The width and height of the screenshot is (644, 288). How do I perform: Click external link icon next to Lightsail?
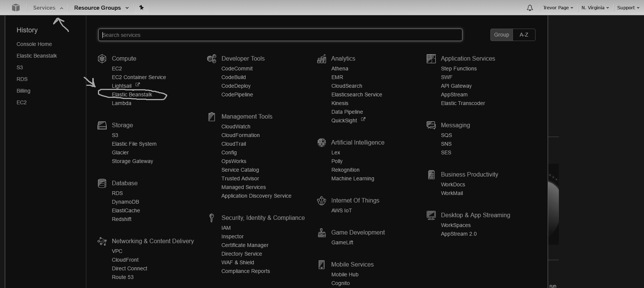(137, 85)
